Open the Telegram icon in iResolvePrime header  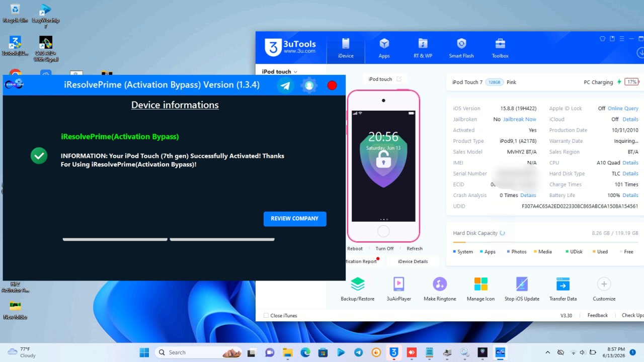(x=285, y=85)
